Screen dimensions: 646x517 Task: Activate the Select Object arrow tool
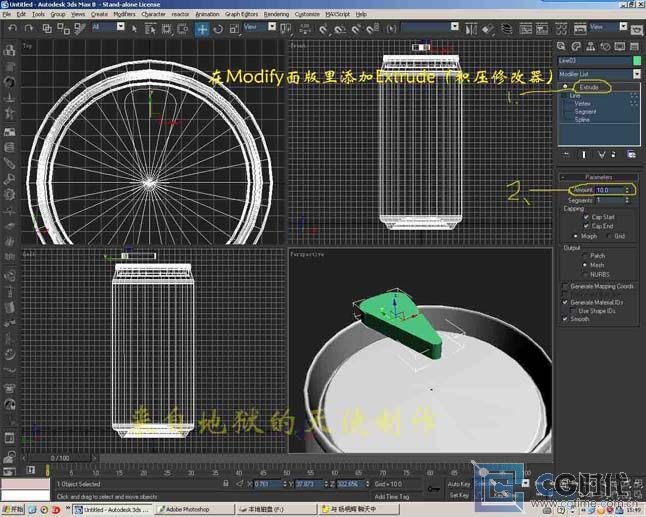(x=134, y=28)
